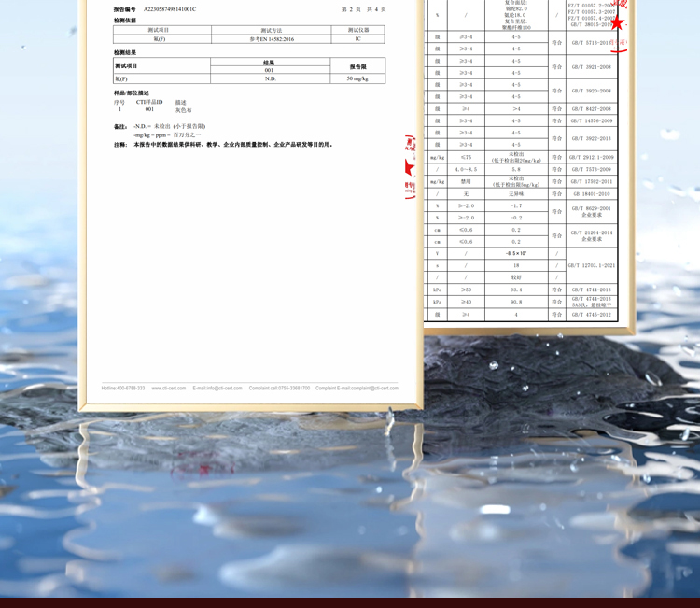The width and height of the screenshot is (700, 608).
Task: Click the GB/T 12703.1-2021 standard cell
Action: [x=592, y=265]
